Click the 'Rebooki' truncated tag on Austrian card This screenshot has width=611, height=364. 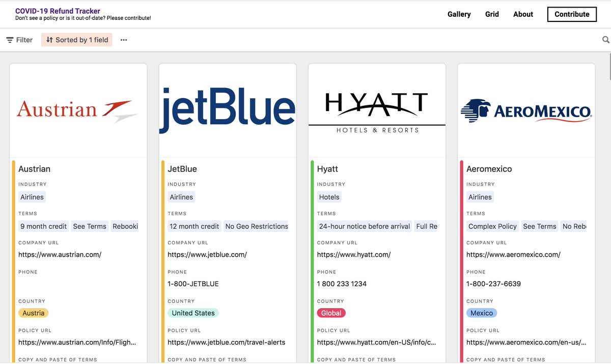pyautogui.click(x=125, y=227)
